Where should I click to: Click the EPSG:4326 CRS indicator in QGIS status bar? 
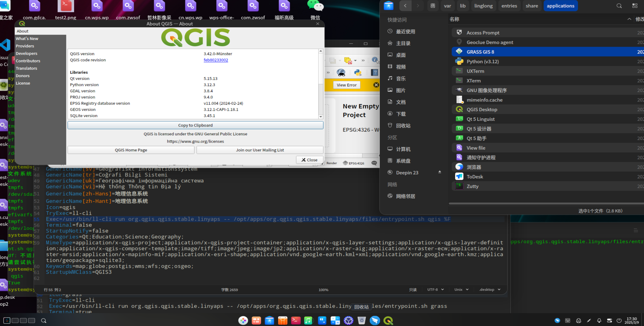click(x=354, y=163)
